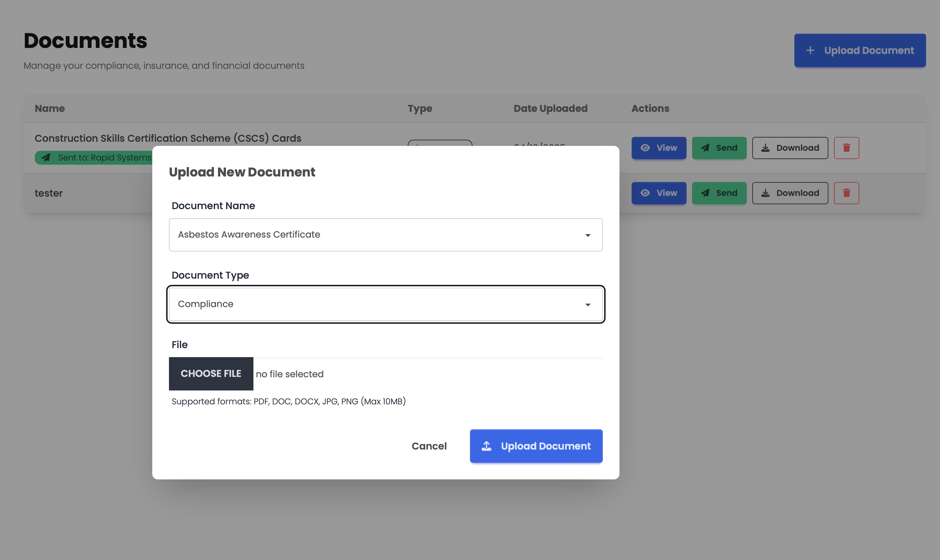The width and height of the screenshot is (940, 560).
Task: Click the no file selected text area
Action: click(289, 373)
